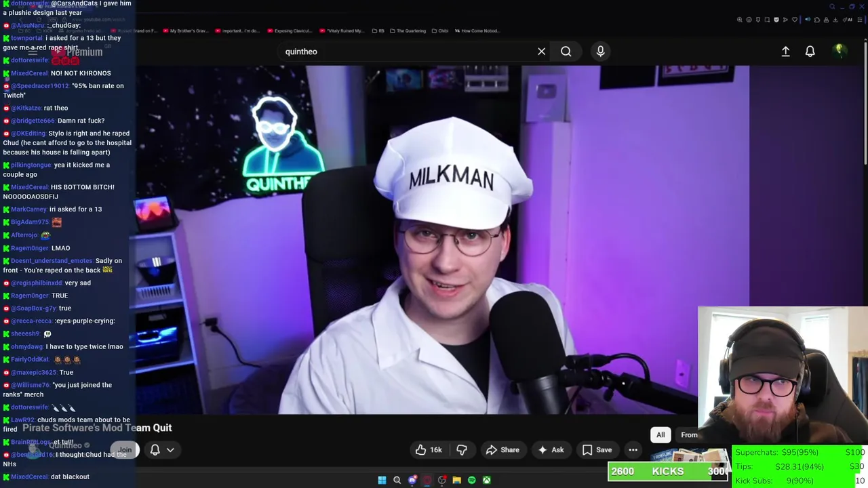The width and height of the screenshot is (868, 488).
Task: Click the video title Pirate Software's Mod Team Quit
Action: 97,428
